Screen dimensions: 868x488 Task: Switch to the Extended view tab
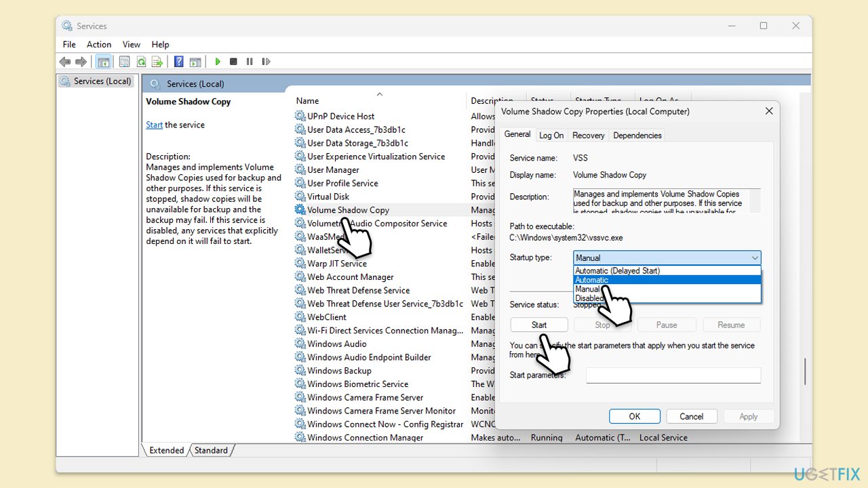tap(166, 450)
